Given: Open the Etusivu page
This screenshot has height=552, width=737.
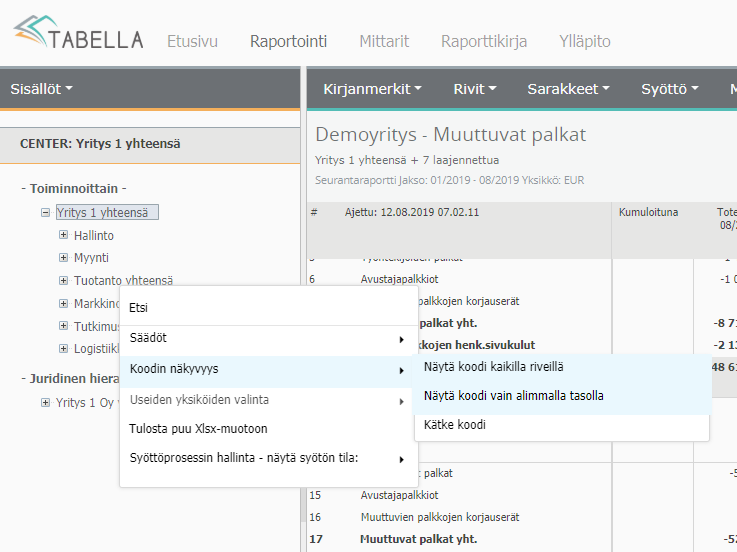Looking at the screenshot, I should click(192, 41).
